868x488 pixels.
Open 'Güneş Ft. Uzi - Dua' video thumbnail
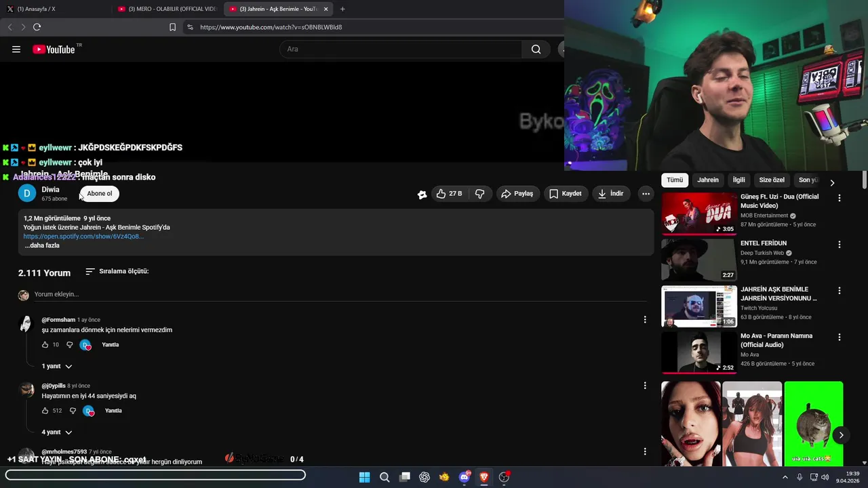coord(699,213)
